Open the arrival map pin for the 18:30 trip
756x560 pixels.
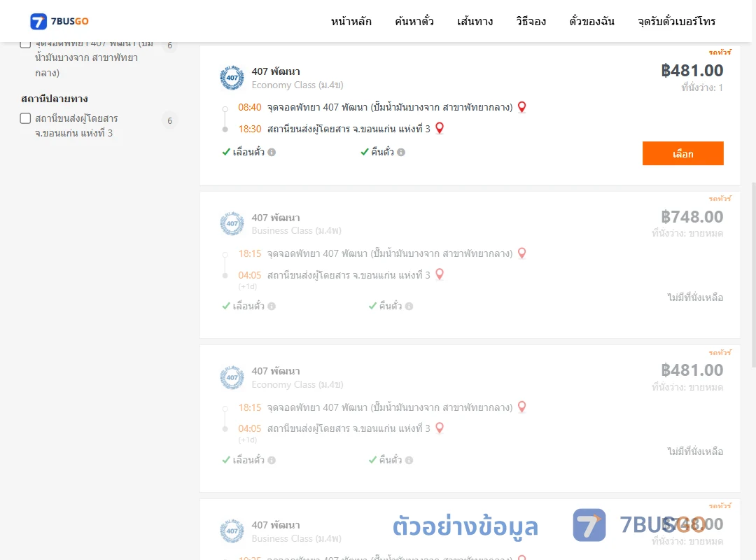(x=439, y=128)
